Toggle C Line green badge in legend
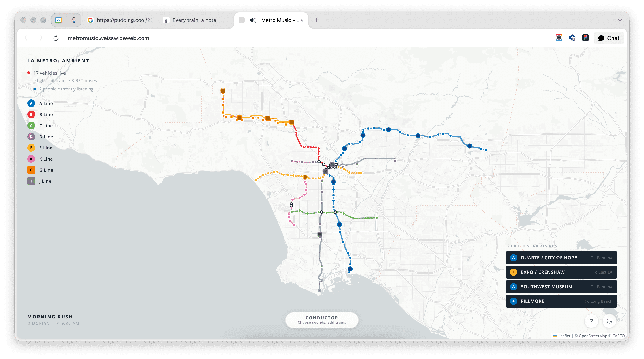Viewport: 644px width, 359px height. click(31, 126)
